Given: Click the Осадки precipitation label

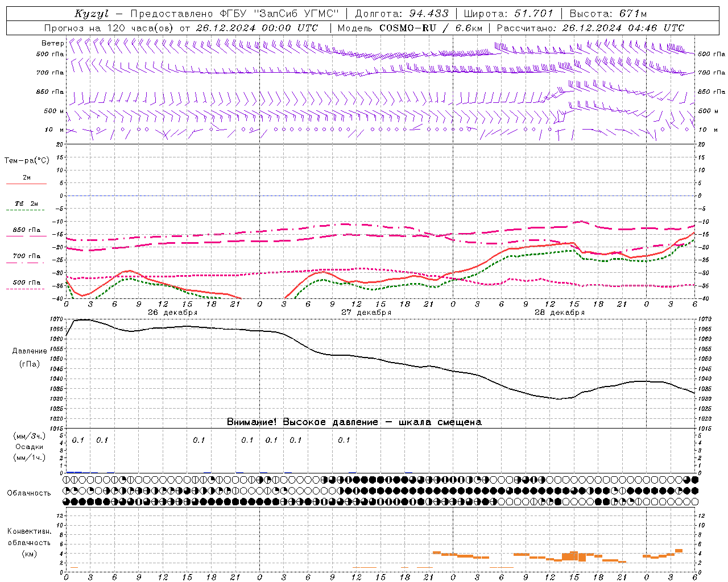Looking at the screenshot, I should coord(30,447).
